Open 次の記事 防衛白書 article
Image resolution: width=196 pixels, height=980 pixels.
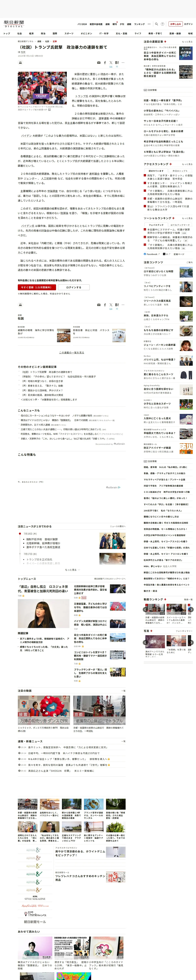(91, 332)
